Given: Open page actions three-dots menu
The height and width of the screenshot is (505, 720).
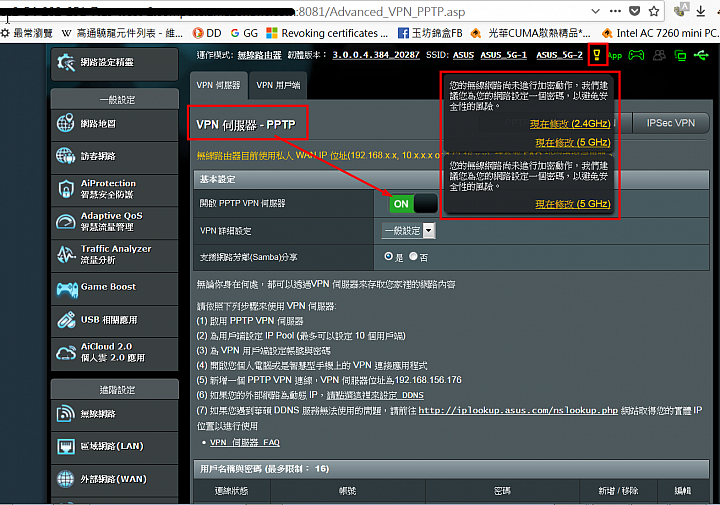Looking at the screenshot, I should [x=615, y=11].
